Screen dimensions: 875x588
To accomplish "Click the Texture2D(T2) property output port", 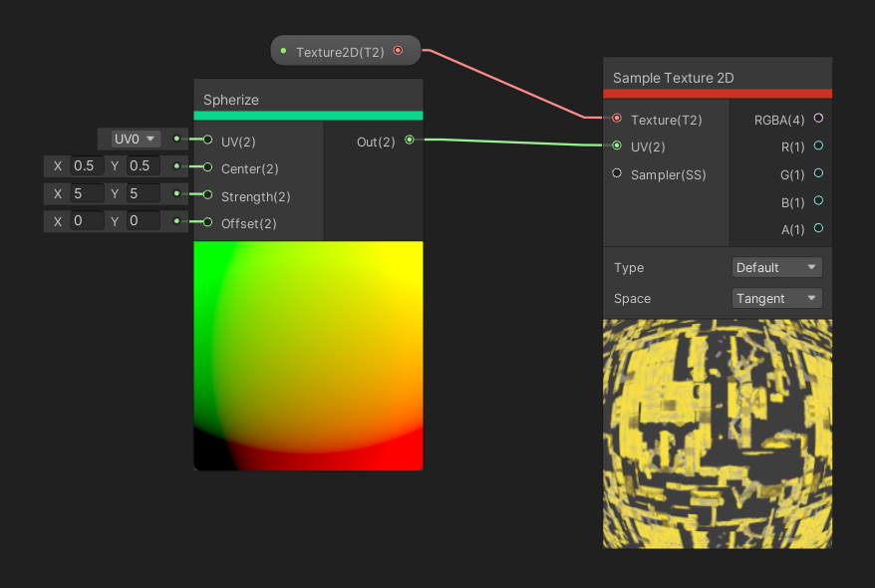I will 399,51.
